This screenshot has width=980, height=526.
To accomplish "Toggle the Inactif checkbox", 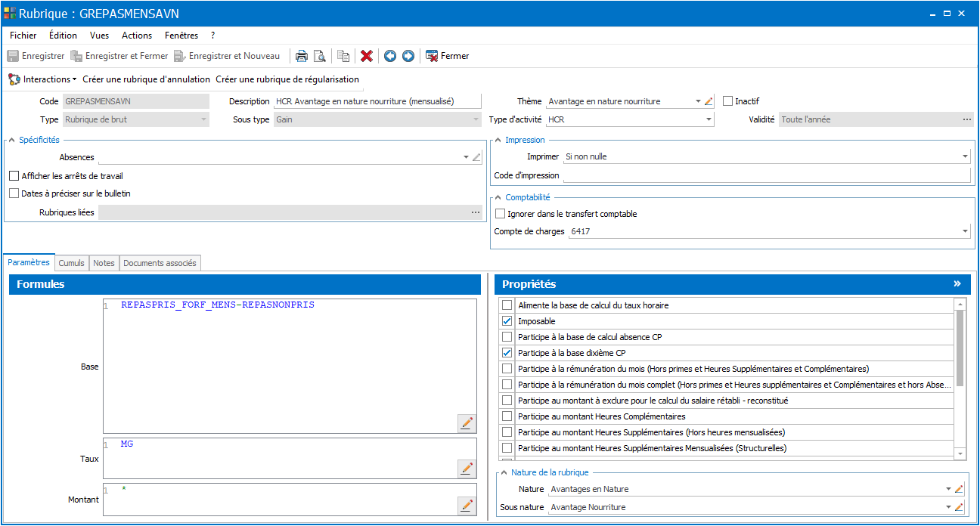I will (x=728, y=101).
